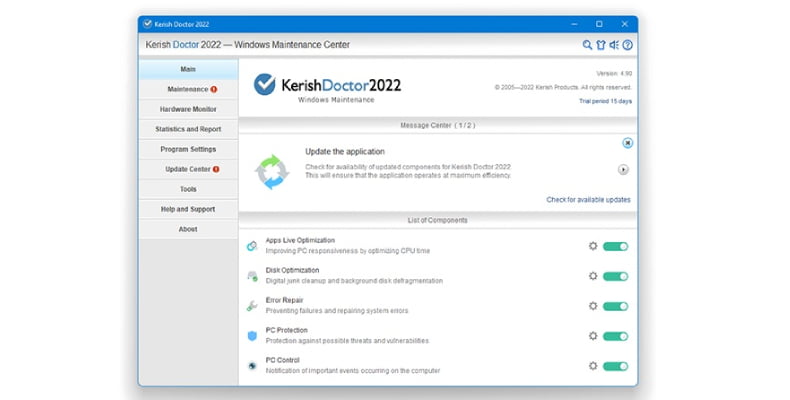Image resolution: width=790 pixels, height=400 pixels.
Task: Open settings gear for PC Control
Action: pos(593,366)
